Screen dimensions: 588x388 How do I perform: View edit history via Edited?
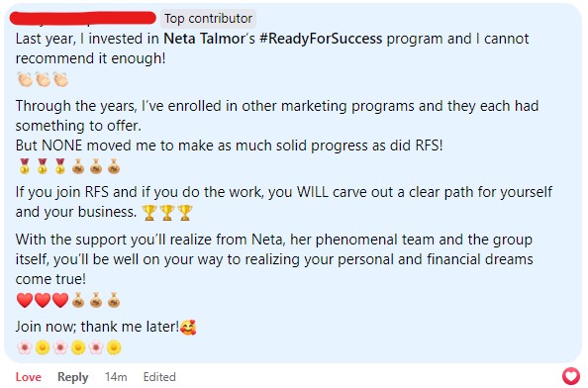click(x=159, y=377)
